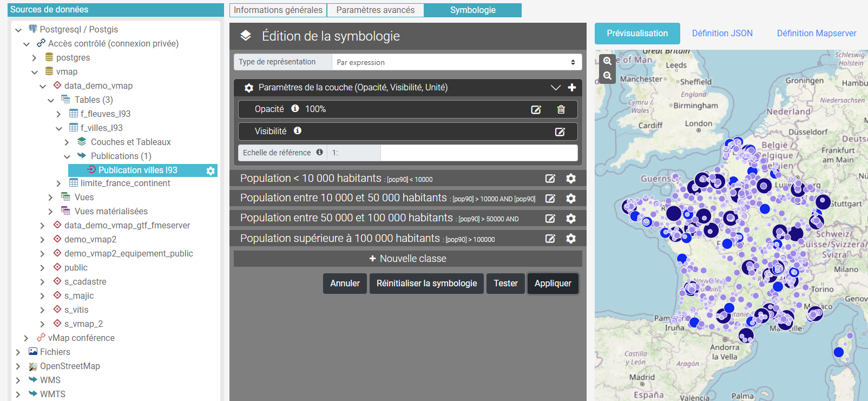
Task: Show info for Visibilité
Action: coord(298,131)
